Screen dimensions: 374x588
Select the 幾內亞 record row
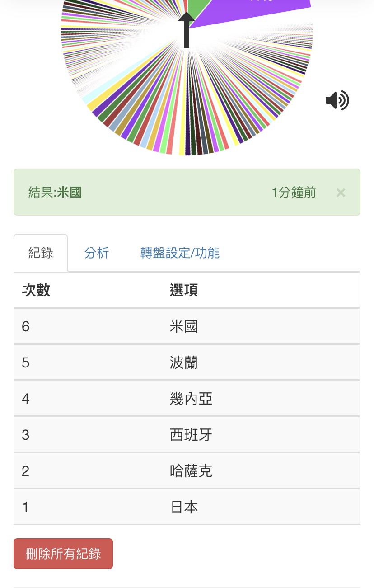(x=187, y=399)
